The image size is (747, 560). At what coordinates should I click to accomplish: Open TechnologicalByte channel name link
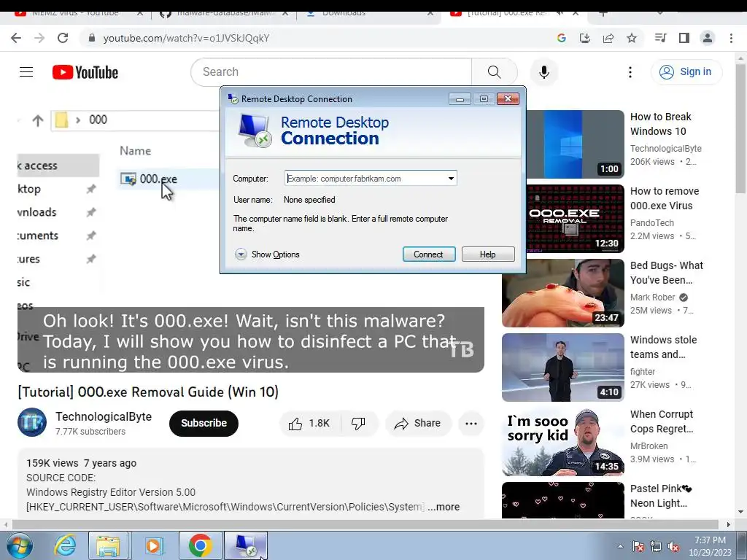click(104, 416)
